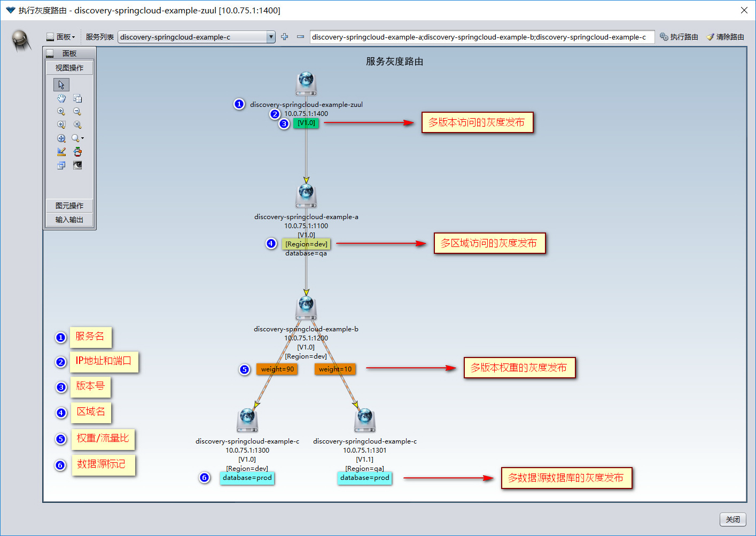The image size is (756, 536).
Task: Click the 清除路由 button
Action: click(x=725, y=37)
